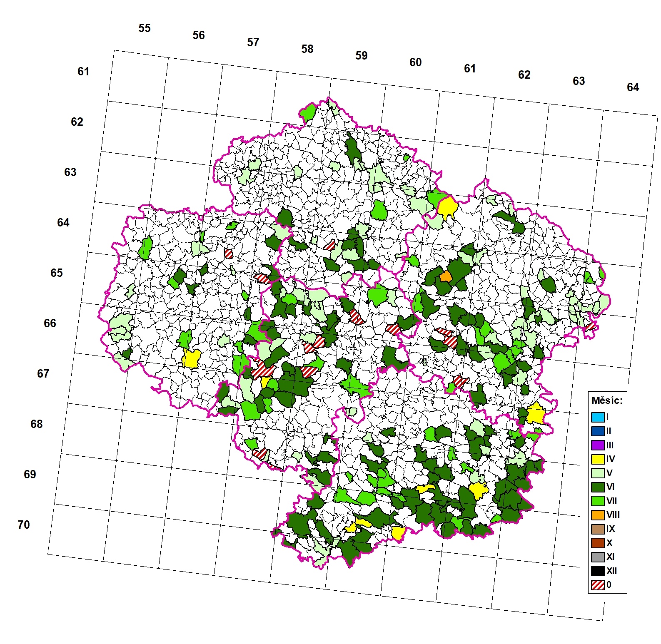Click the '0' label beside the hatched swatch
The width and height of the screenshot is (661, 644).
[x=609, y=585]
